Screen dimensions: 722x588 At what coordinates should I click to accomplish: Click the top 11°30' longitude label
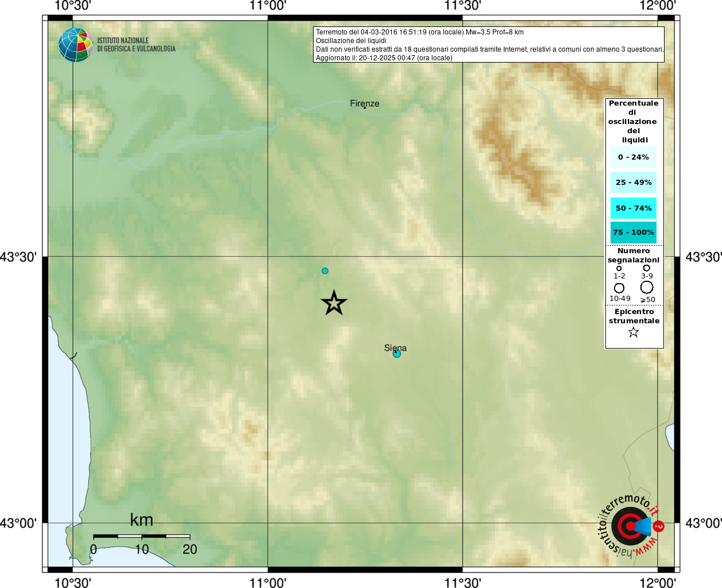pos(463,6)
